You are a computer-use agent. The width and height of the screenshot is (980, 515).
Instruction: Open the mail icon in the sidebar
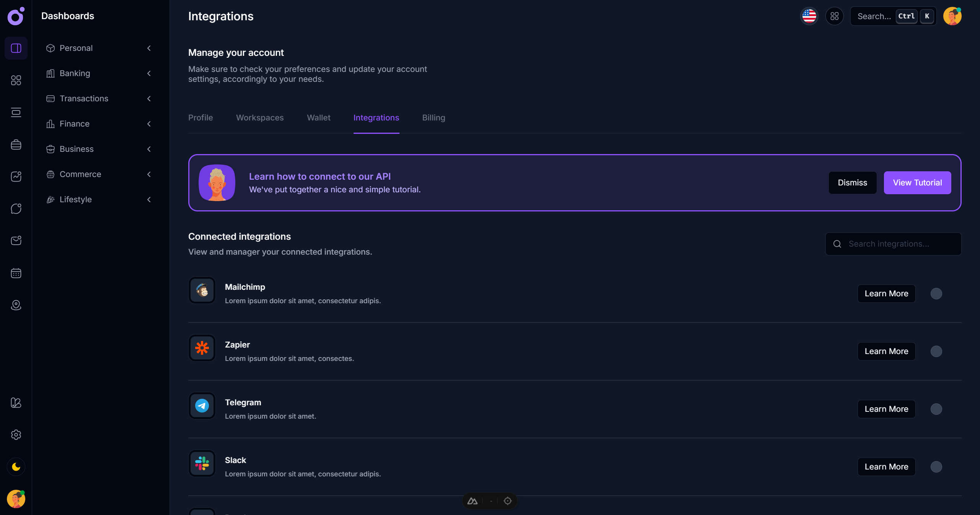[x=16, y=240]
